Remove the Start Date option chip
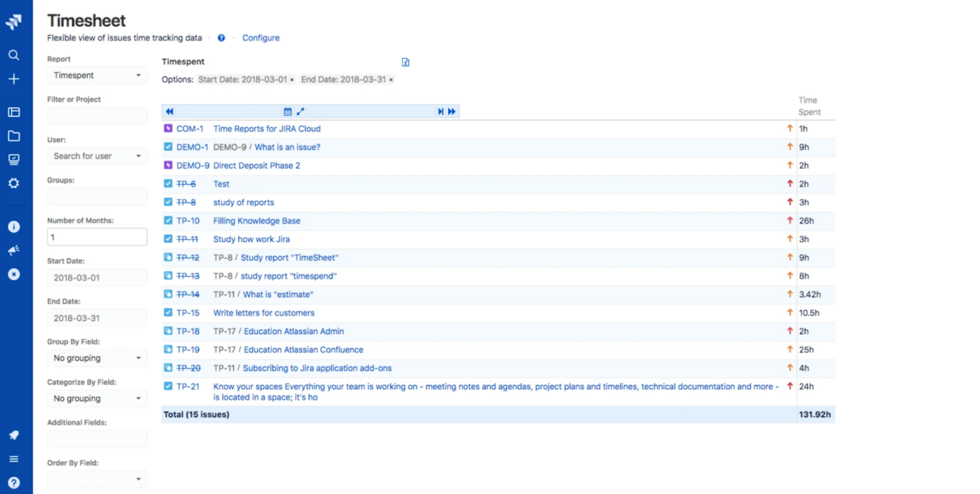The image size is (980, 494). [x=291, y=80]
